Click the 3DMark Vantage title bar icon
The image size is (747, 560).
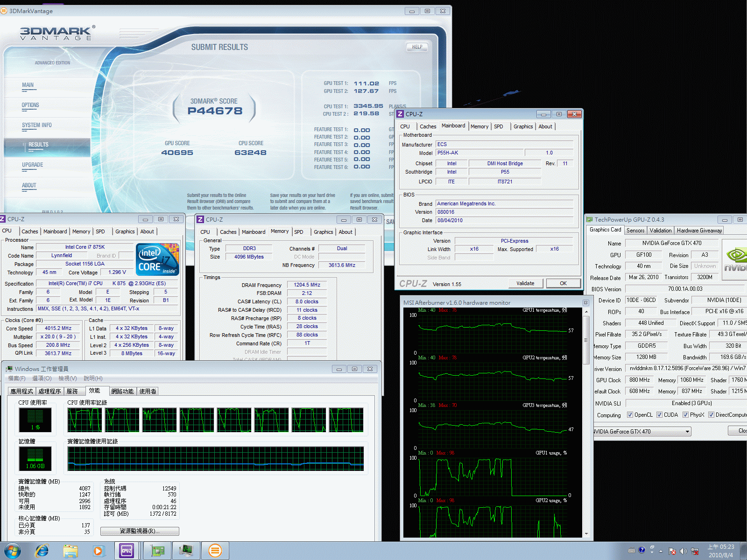4,11
